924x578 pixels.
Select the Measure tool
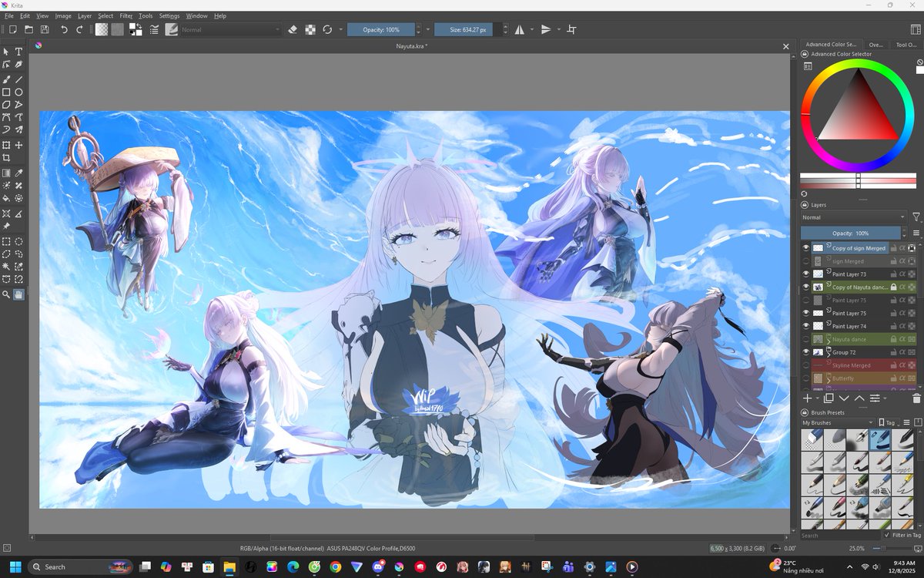click(x=18, y=213)
